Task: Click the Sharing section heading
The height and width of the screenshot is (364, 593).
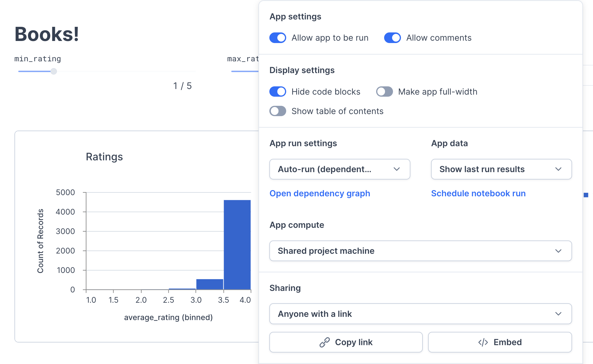Action: pyautogui.click(x=285, y=288)
